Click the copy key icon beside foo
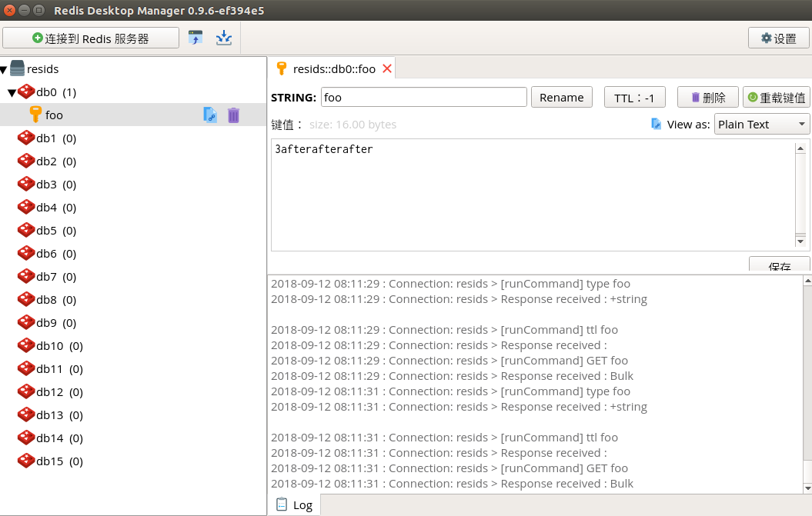 pos(210,115)
